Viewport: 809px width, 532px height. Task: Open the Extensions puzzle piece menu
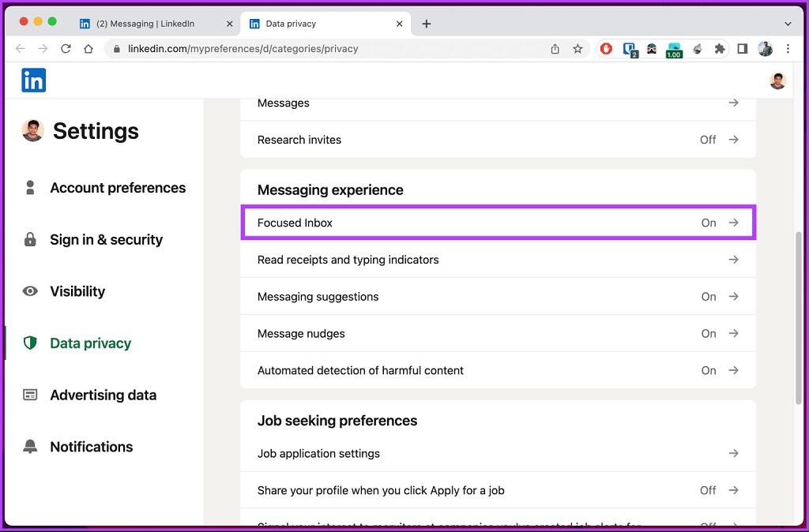coord(719,49)
